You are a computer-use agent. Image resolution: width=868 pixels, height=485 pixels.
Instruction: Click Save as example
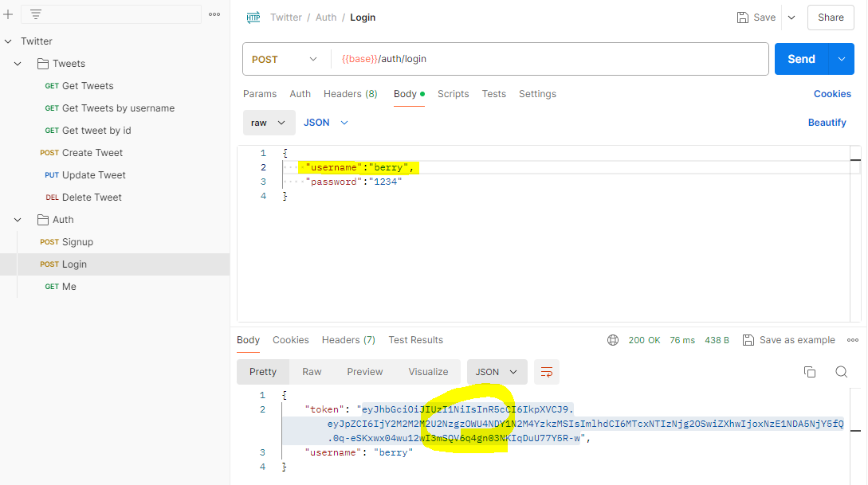click(789, 340)
